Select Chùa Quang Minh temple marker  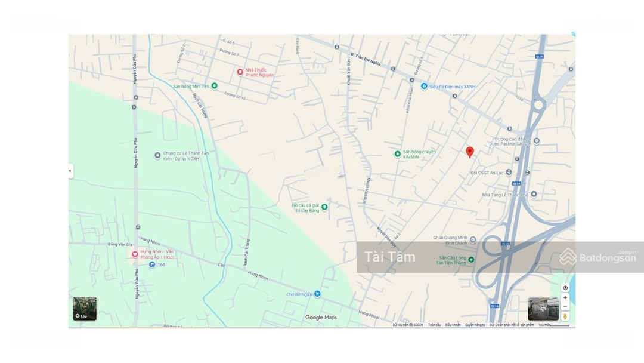tap(473, 240)
